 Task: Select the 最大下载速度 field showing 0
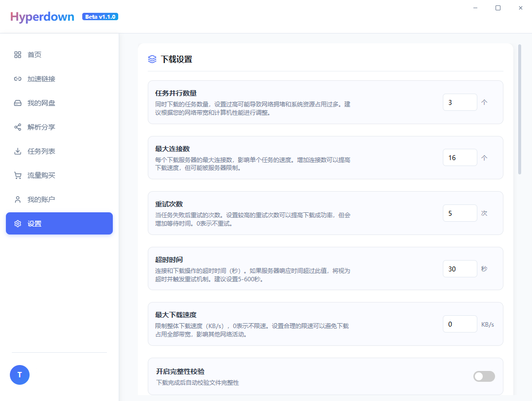pos(460,324)
